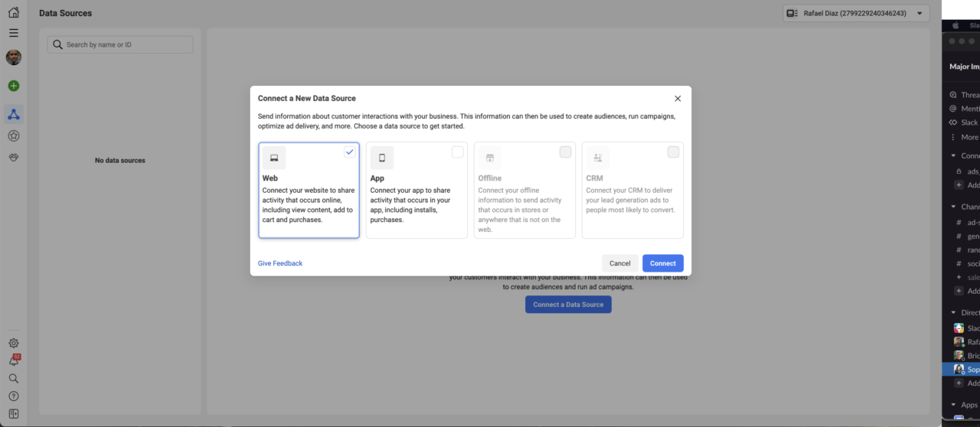Open the home icon in left sidebar
Screen dimensions: 980x427
(x=13, y=12)
